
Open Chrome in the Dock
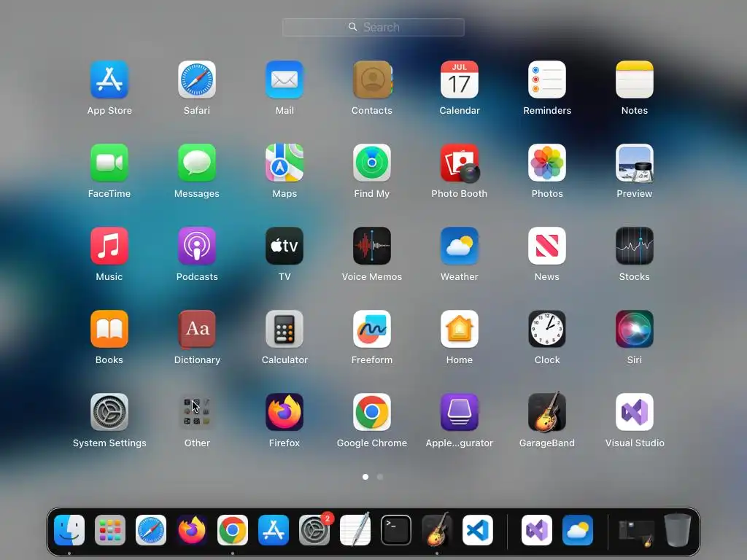pos(233,530)
